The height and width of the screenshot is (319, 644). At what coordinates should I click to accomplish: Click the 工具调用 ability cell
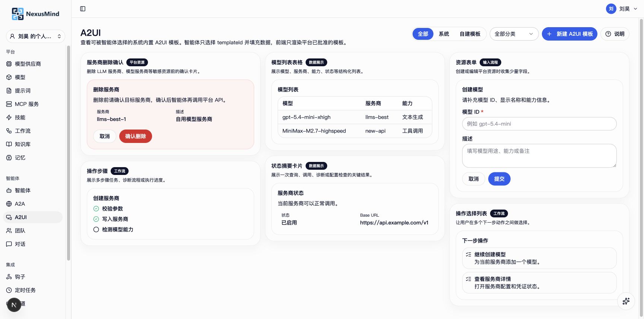413,131
